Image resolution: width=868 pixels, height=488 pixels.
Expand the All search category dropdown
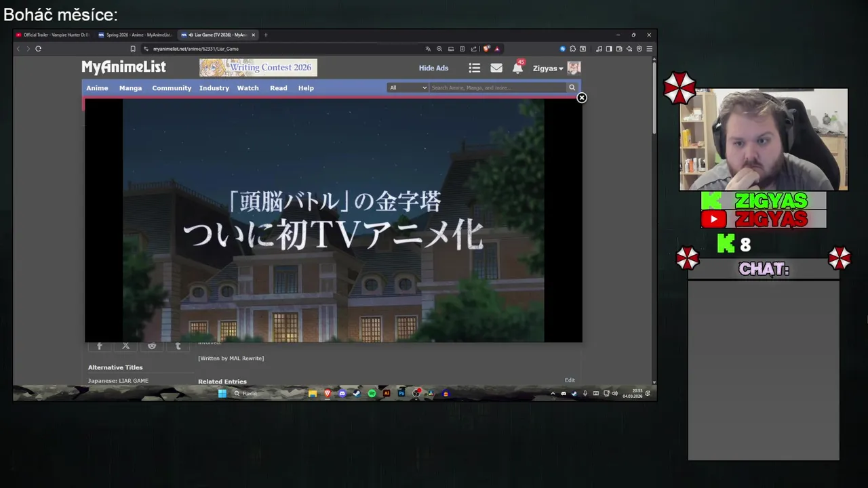tap(408, 87)
